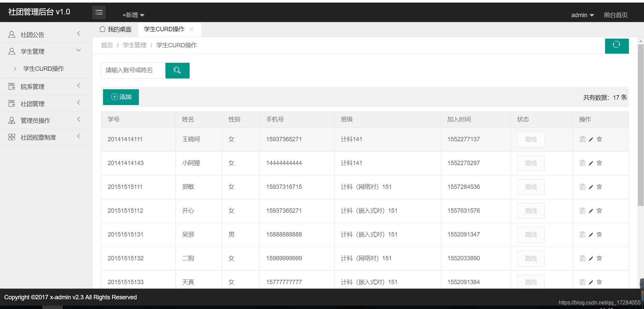Toggle 离线 status for student 小阿狸
This screenshot has height=309, width=644.
pyautogui.click(x=531, y=163)
